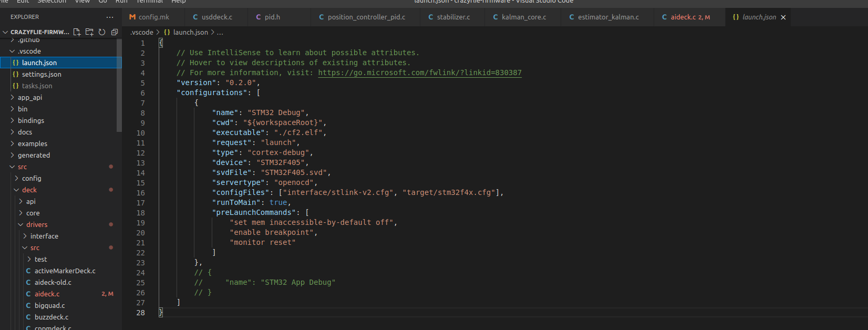Close the launch.json editor tab

coord(783,17)
